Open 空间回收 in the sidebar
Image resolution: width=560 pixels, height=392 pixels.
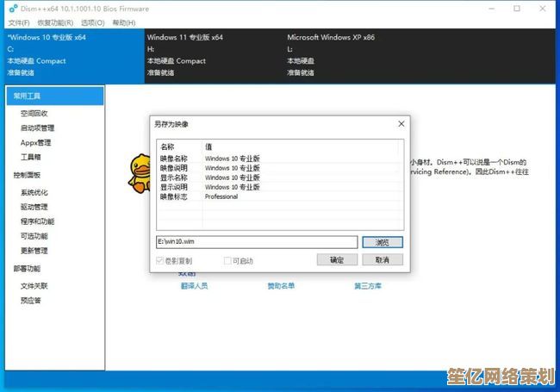(x=34, y=114)
